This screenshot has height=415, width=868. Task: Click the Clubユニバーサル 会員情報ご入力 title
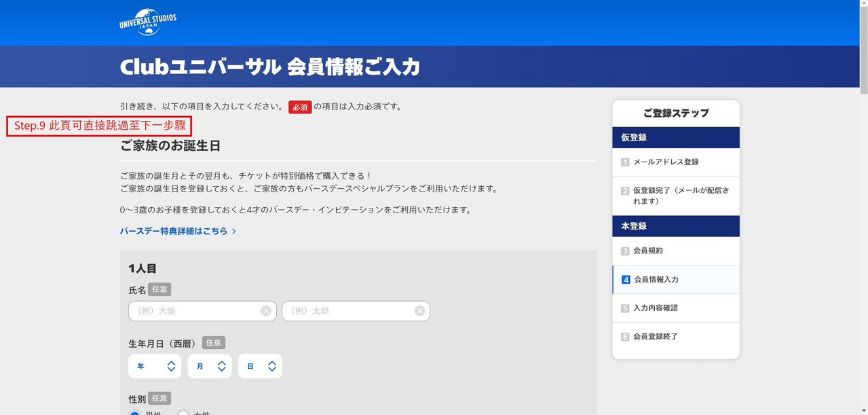(270, 67)
